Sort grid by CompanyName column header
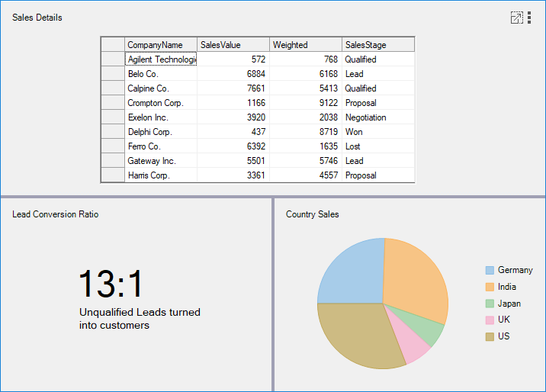The image size is (546, 392). tap(160, 45)
